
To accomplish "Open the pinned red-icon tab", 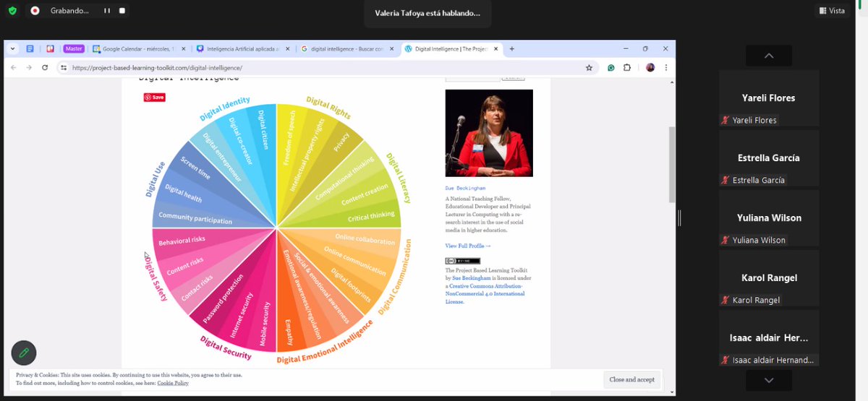I will [50, 48].
